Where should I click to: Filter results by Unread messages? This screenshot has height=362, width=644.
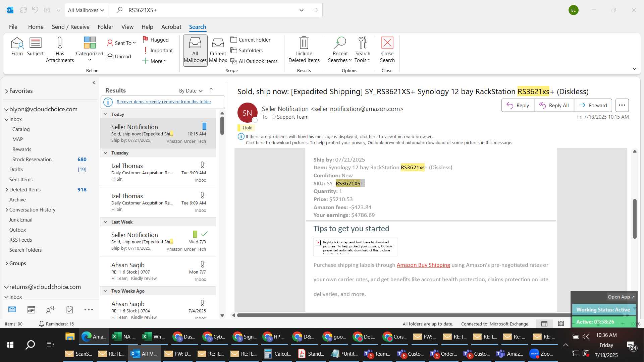click(119, 56)
